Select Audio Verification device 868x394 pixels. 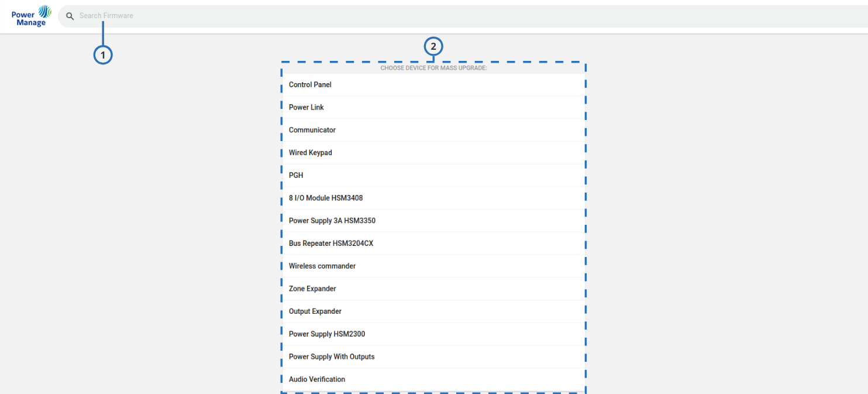click(433, 379)
